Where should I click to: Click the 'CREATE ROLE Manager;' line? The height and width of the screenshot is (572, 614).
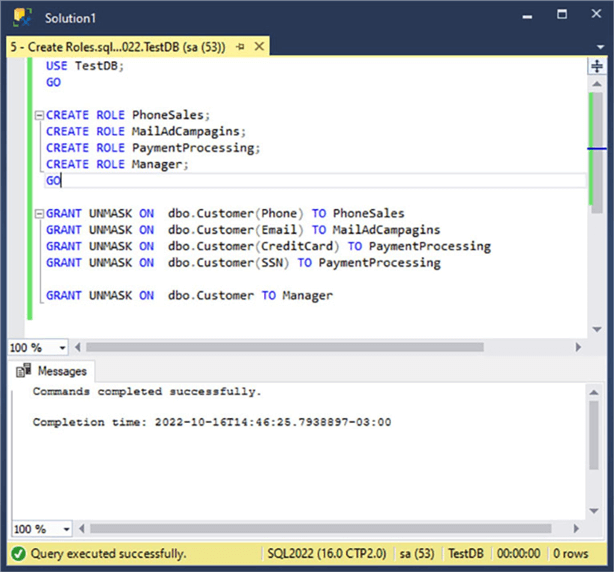[117, 164]
